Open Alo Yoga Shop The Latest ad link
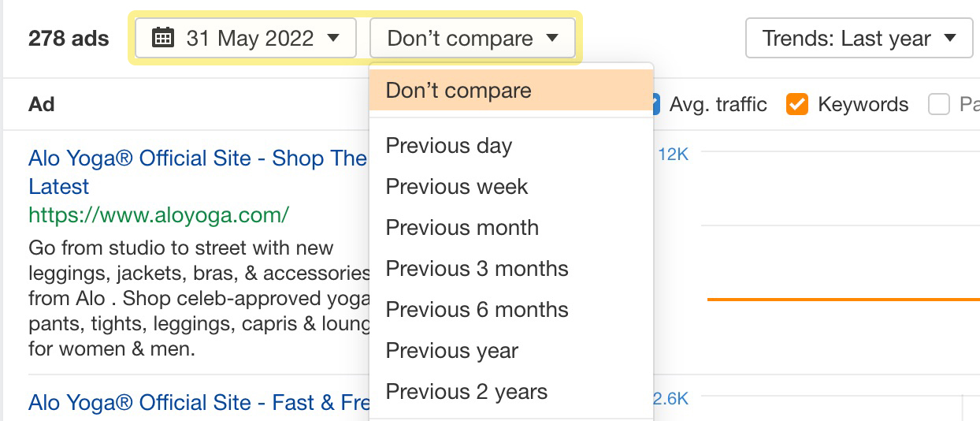Image resolution: width=980 pixels, height=421 pixels. tap(197, 158)
